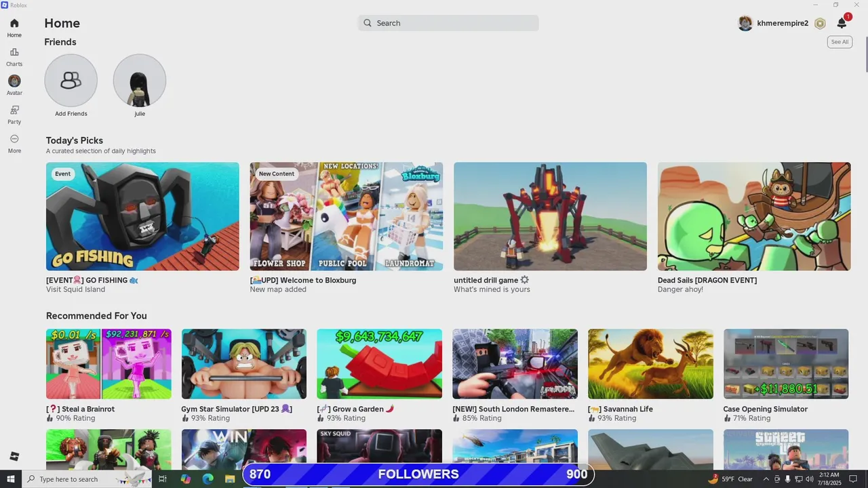Open South London Remastered thumbnail
The height and width of the screenshot is (488, 868).
pos(515,364)
